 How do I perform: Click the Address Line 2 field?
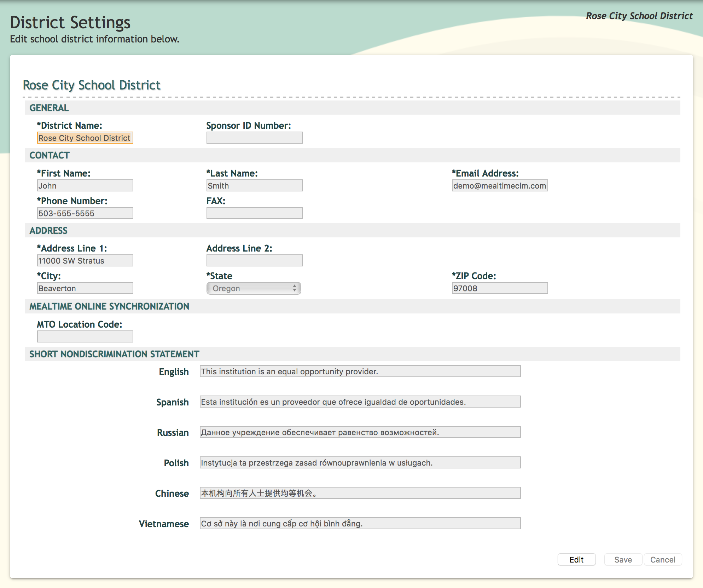(254, 260)
